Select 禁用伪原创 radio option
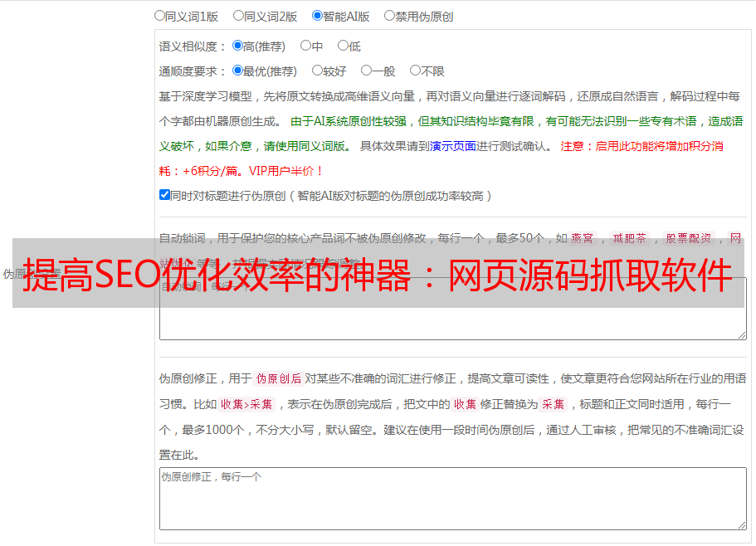 tap(389, 16)
